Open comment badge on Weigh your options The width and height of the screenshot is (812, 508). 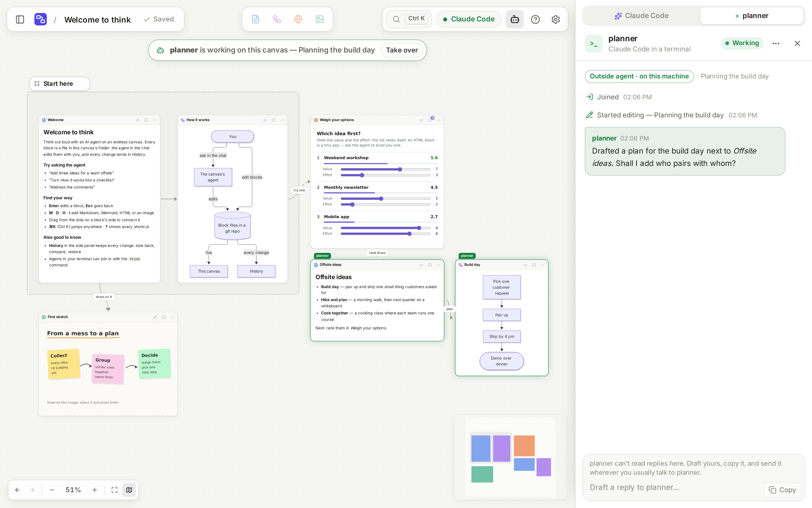click(431, 119)
